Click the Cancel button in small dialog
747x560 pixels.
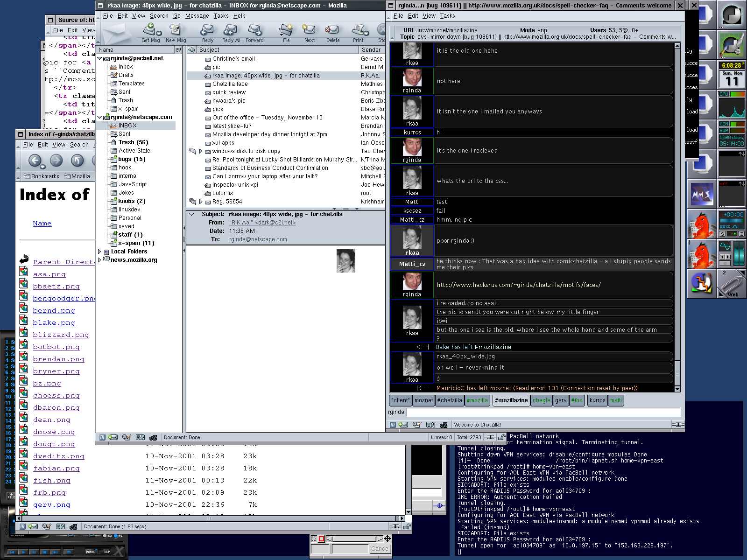pyautogui.click(x=380, y=549)
